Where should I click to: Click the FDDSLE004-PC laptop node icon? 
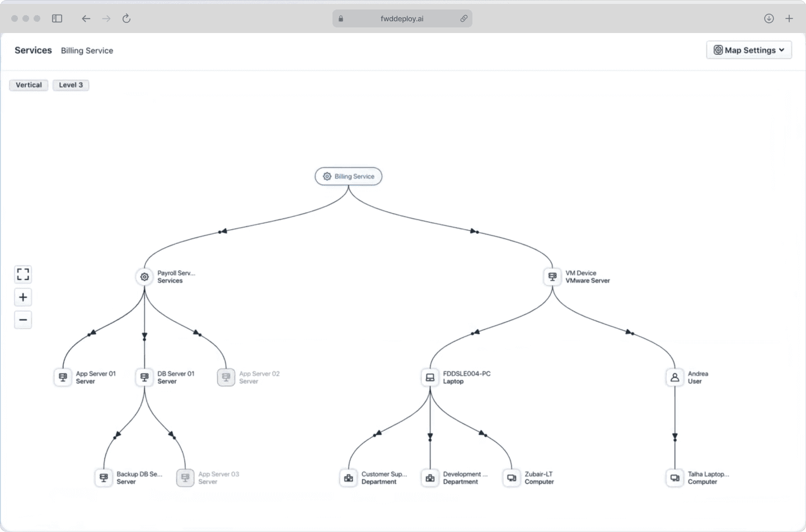coord(430,378)
